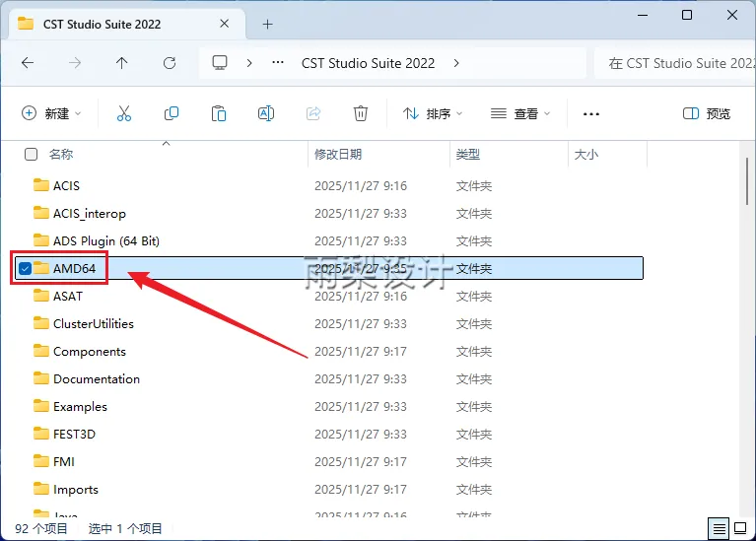Select the Documentation folder

point(97,379)
